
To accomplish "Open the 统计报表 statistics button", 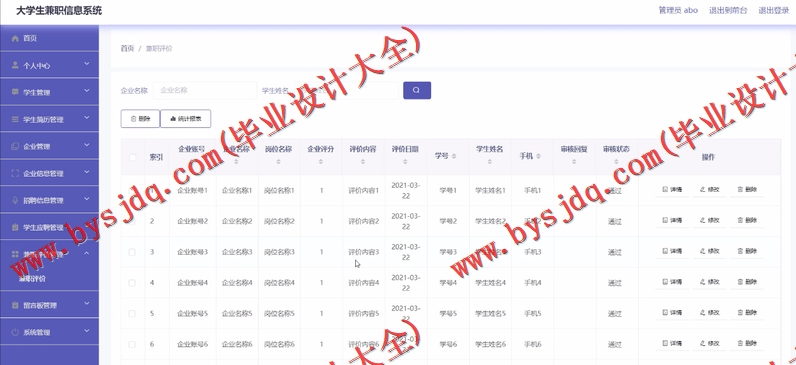I will tap(186, 119).
